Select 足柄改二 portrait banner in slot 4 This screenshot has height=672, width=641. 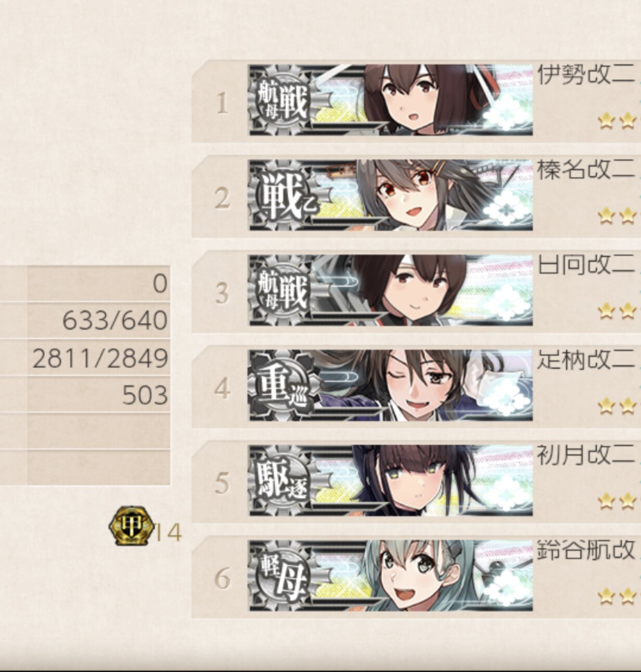point(391,385)
